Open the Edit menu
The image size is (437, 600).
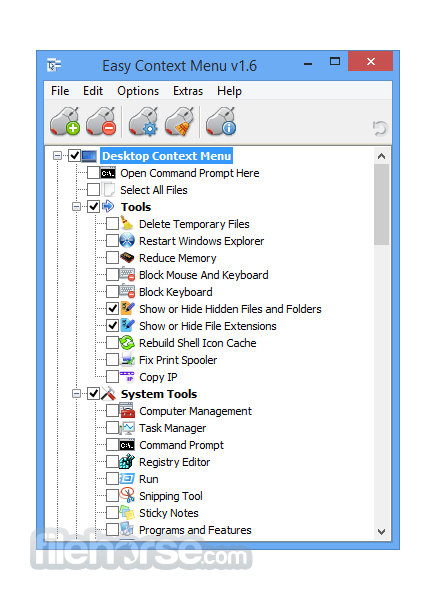[93, 91]
